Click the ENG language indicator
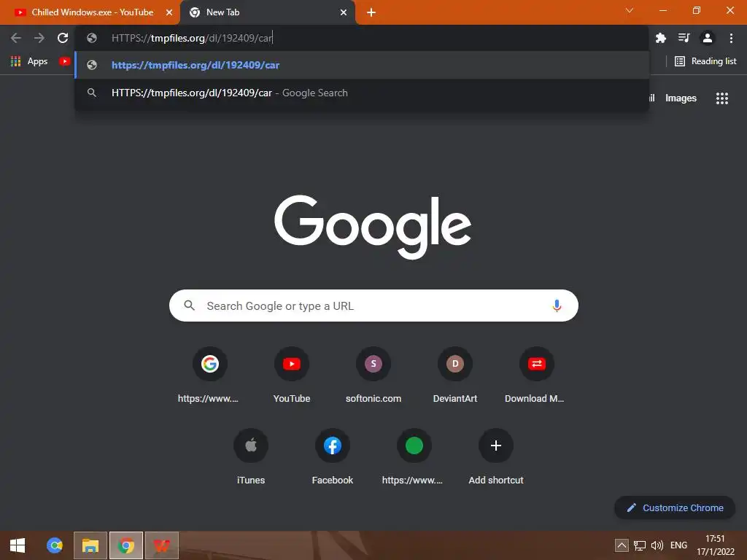Viewport: 747px width, 560px height. [x=678, y=545]
